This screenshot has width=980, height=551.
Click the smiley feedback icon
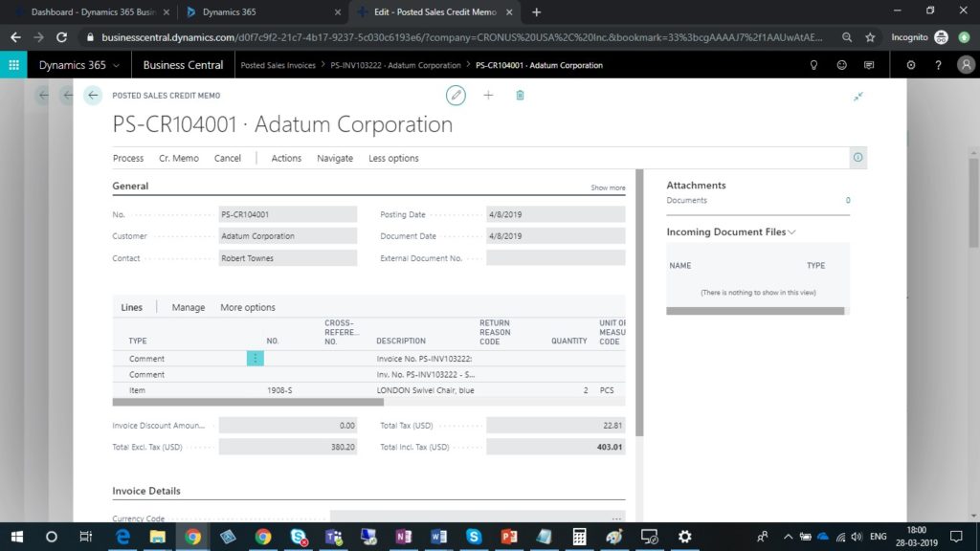[x=842, y=65]
